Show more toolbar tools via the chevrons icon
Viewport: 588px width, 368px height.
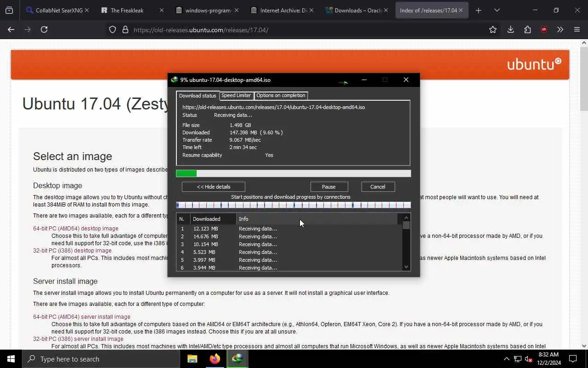pos(560,29)
